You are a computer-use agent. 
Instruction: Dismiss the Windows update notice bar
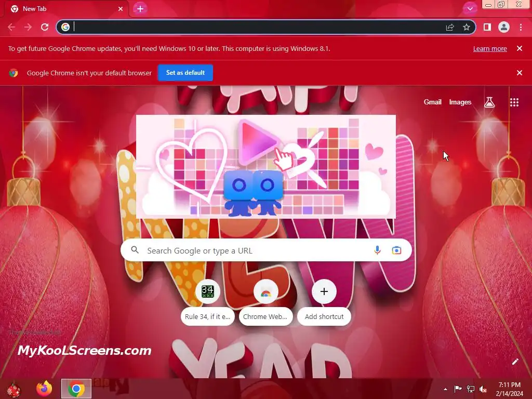[520, 48]
